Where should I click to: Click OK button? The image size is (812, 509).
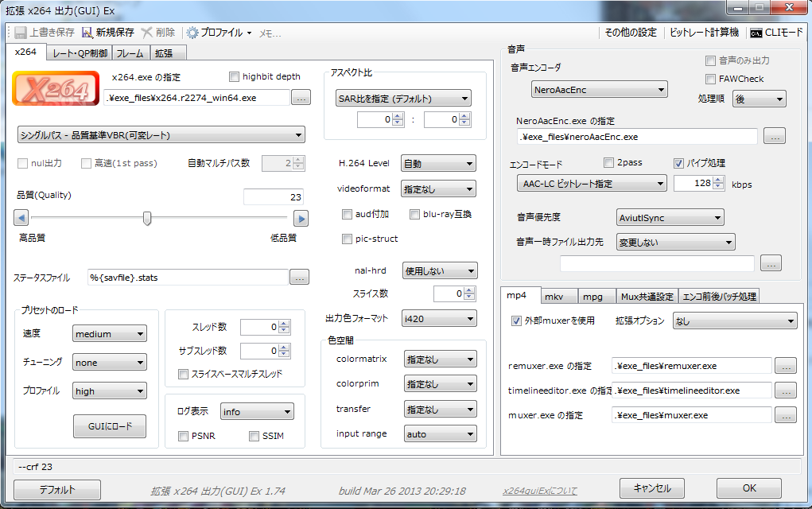749,488
